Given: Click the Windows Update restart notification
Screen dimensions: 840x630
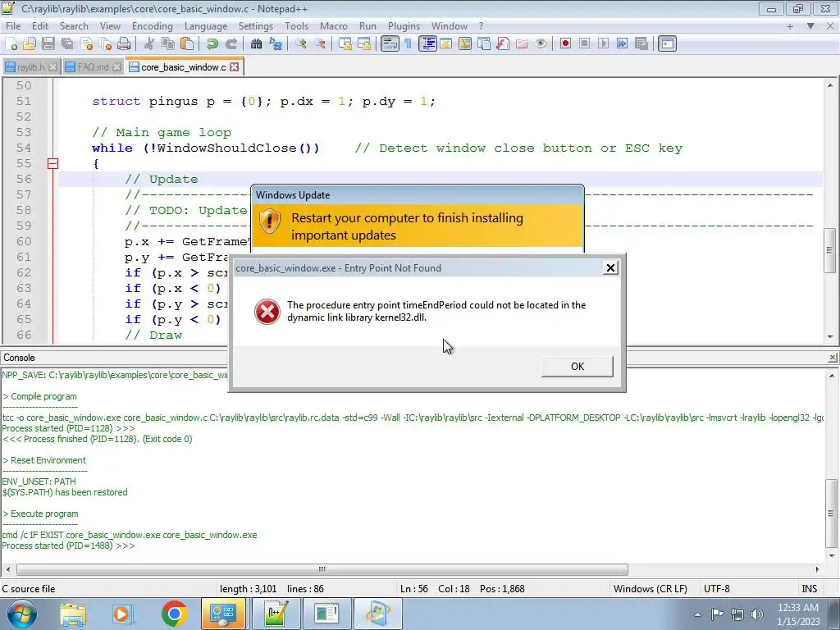Looking at the screenshot, I should coord(418,226).
